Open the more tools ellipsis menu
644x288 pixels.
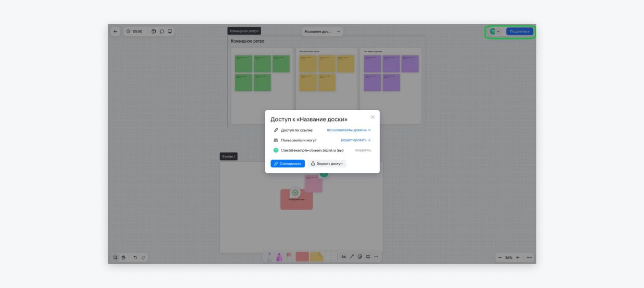376,257
